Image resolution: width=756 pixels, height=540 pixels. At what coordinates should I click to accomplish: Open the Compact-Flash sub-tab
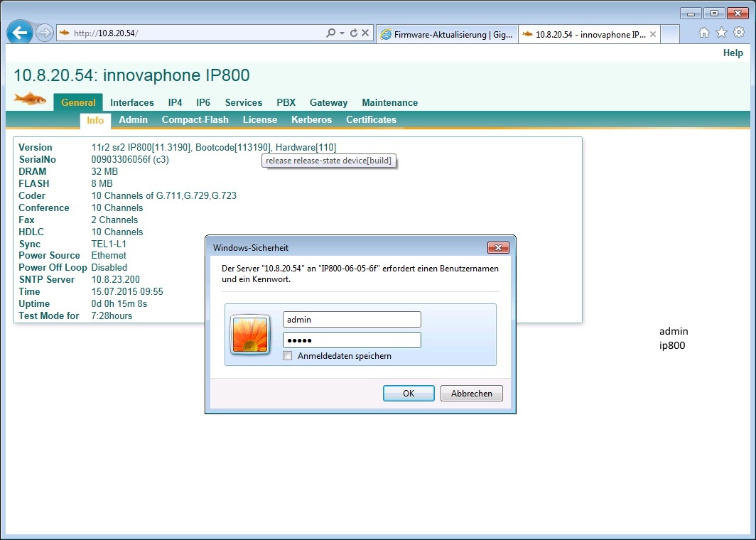[195, 119]
